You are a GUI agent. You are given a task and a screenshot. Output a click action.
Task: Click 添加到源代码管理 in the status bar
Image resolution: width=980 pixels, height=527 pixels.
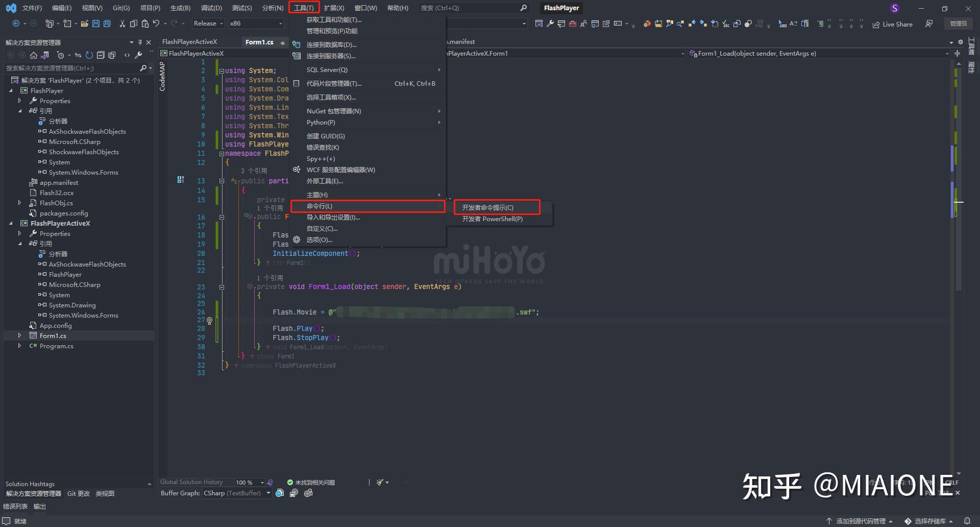[x=863, y=521]
